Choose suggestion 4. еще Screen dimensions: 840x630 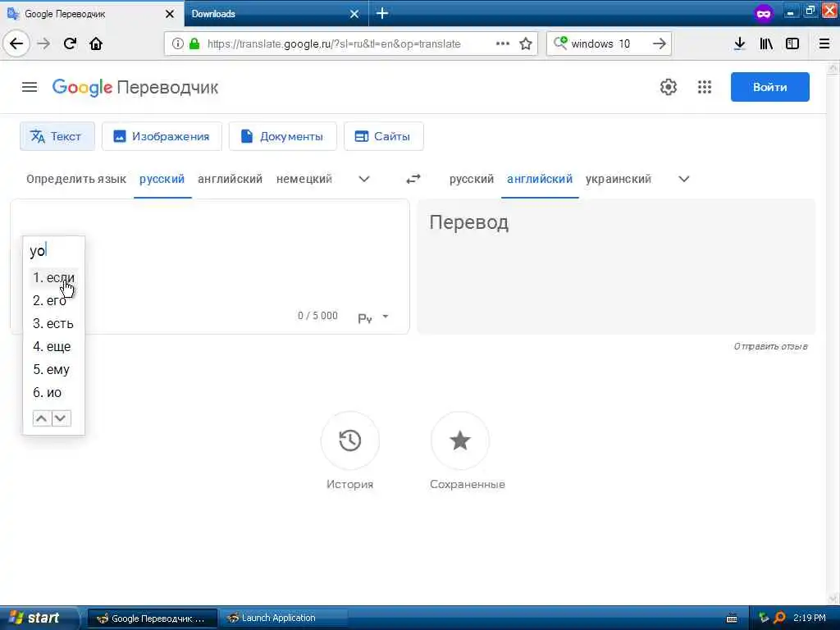(53, 347)
